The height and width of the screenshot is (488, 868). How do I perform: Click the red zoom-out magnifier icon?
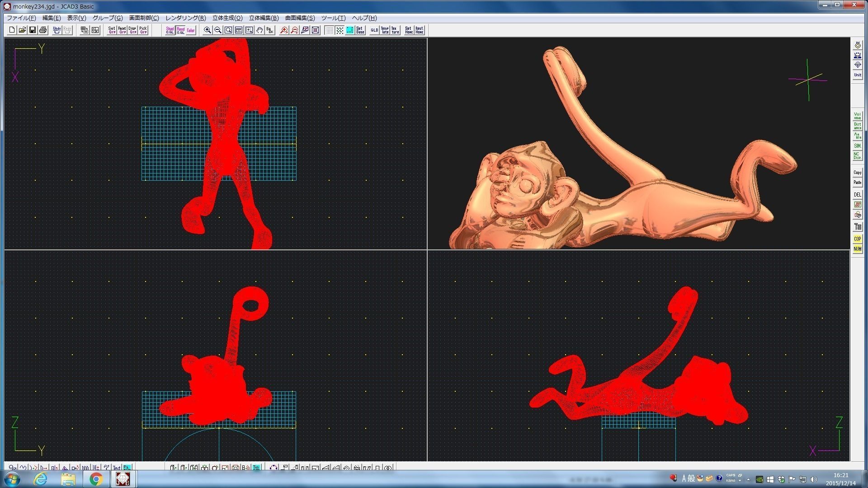click(x=294, y=30)
